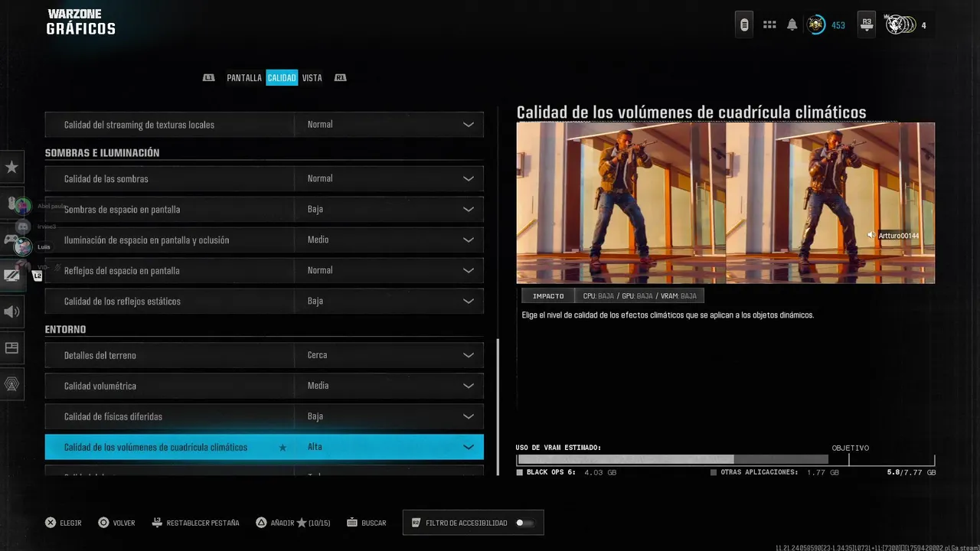Click the right preview comparison image

[x=830, y=203]
